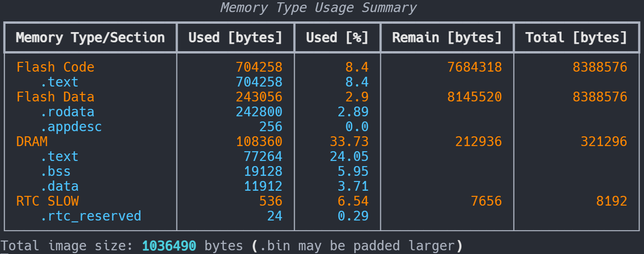
Task: Click the .data percent value 3.71
Action: (353, 186)
